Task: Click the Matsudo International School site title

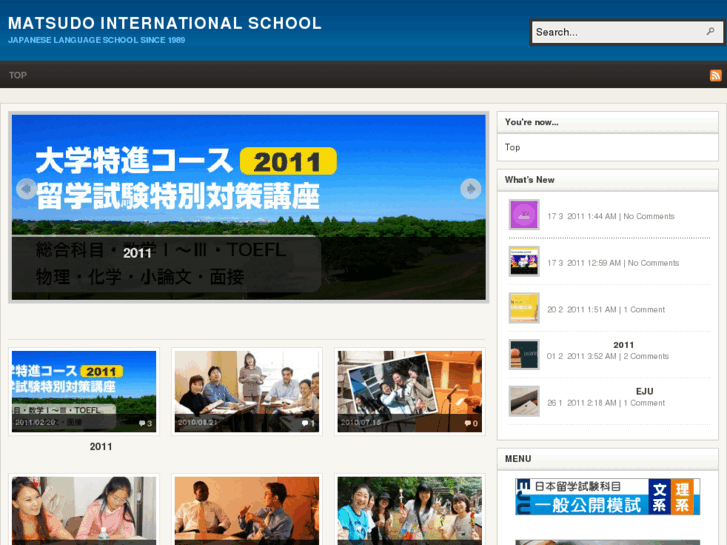Action: coord(165,23)
